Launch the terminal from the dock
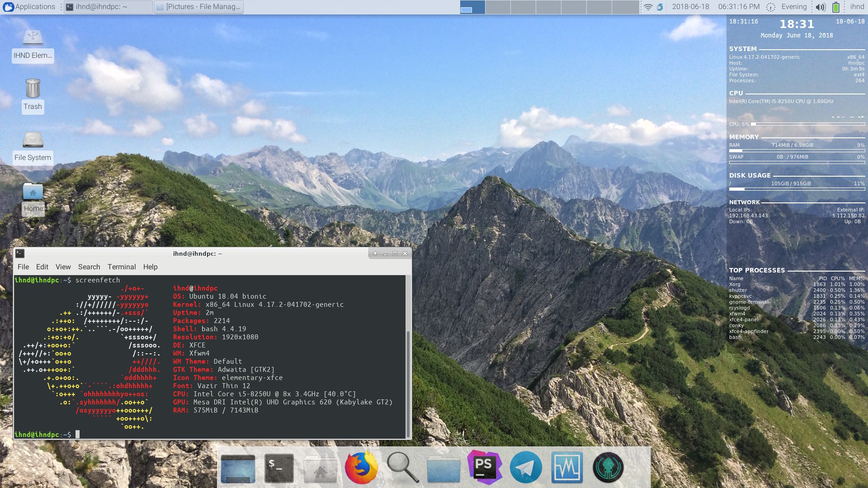Image resolution: width=868 pixels, height=488 pixels. tap(279, 468)
